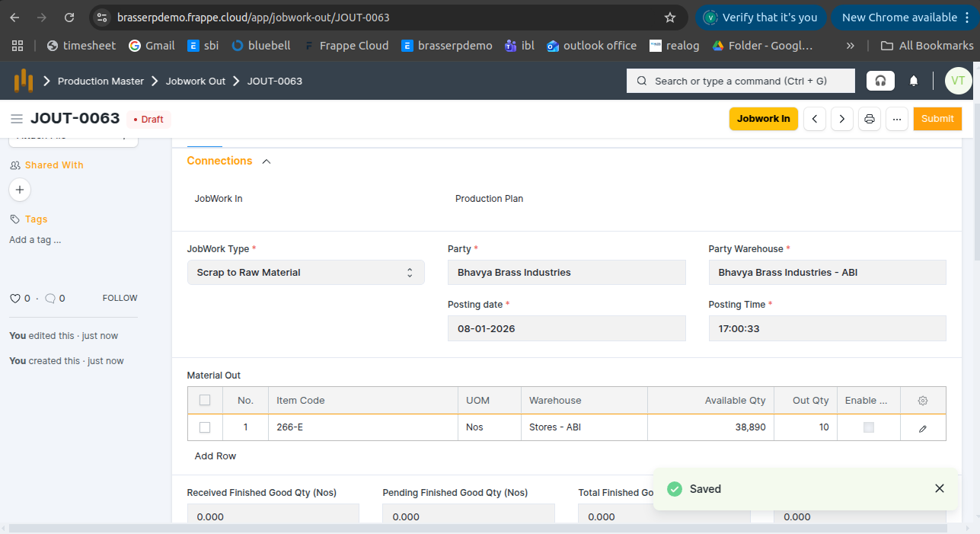Open the notifications bell
The image size is (980, 534).
pyautogui.click(x=914, y=81)
